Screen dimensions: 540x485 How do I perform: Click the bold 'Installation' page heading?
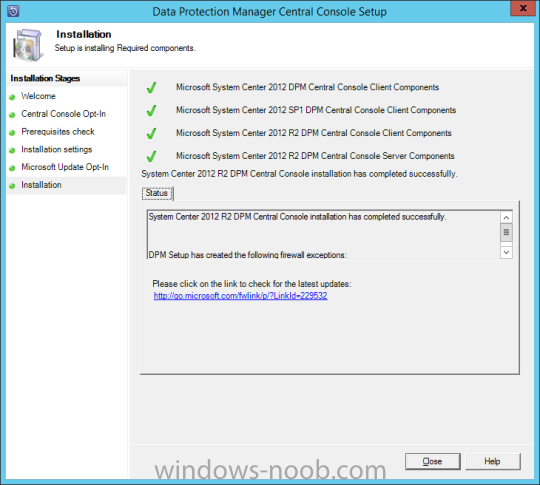[x=84, y=34]
